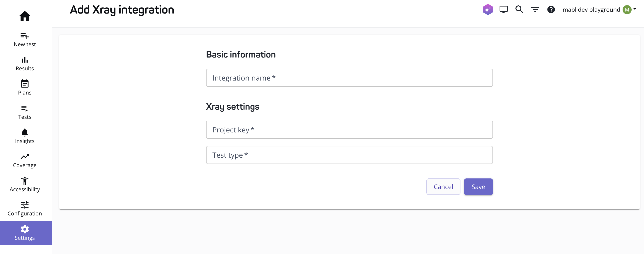Focus the Integration name field
This screenshot has width=644, height=254.
[x=349, y=78]
